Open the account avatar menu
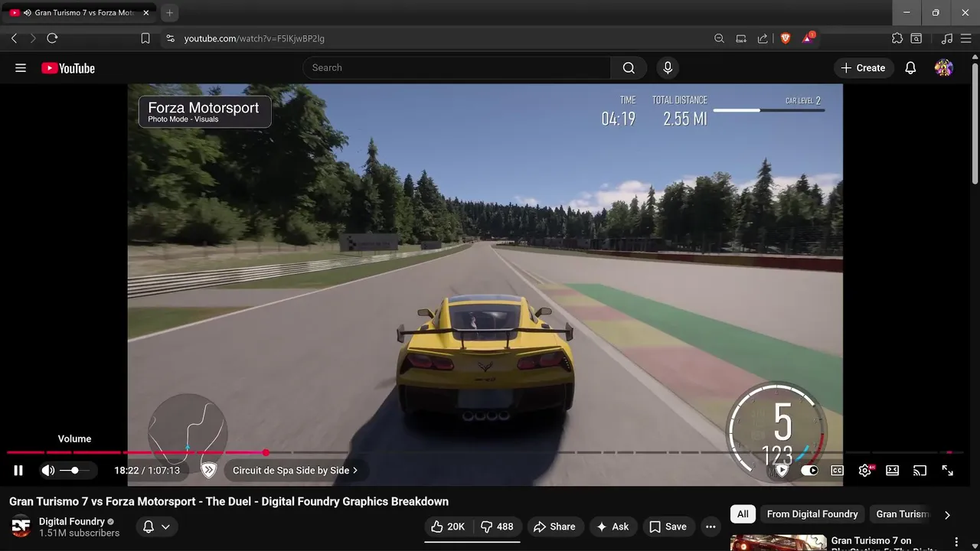Viewport: 980px width, 551px height. pos(944,68)
